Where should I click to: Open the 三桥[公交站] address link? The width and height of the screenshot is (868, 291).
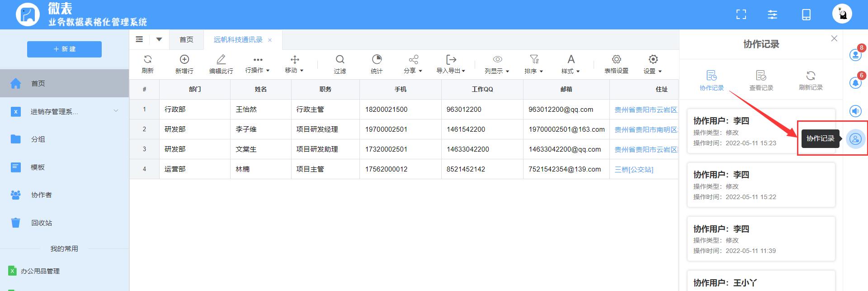pos(634,170)
